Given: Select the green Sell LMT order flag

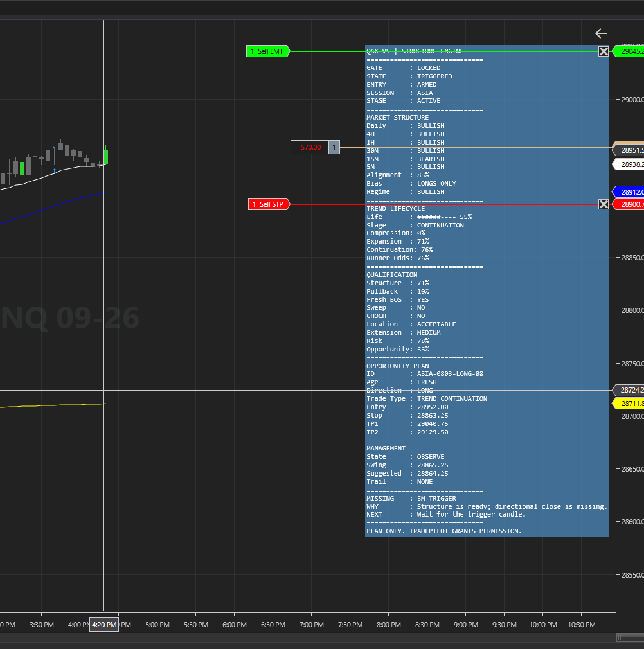Looking at the screenshot, I should (268, 51).
